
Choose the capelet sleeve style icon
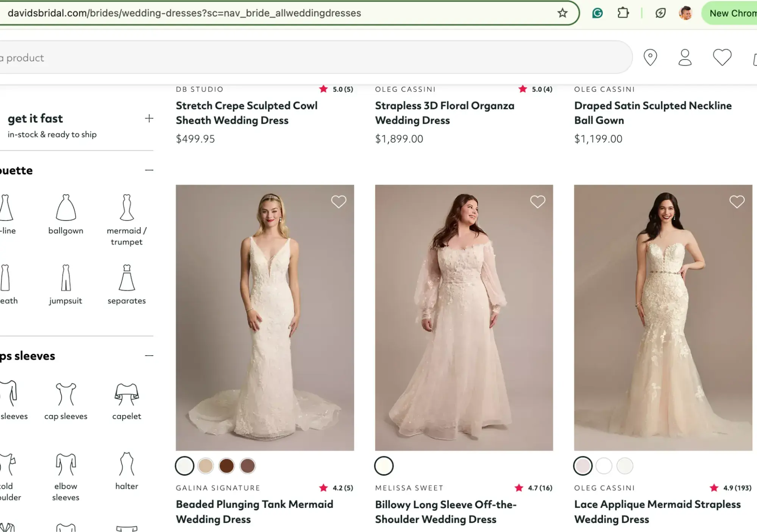tap(126, 394)
